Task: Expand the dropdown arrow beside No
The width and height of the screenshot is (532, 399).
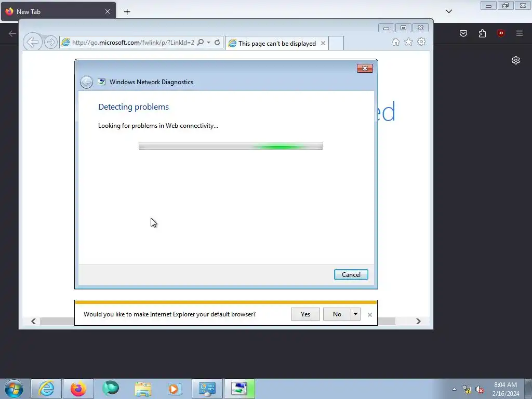Action: tap(355, 314)
